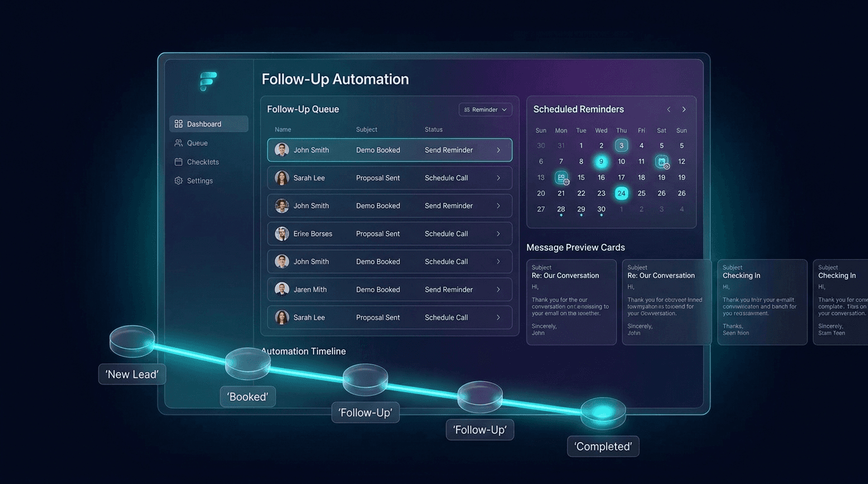Click 'Demo Booked' in Jaren Mith's row
The height and width of the screenshot is (484, 868).
click(378, 289)
